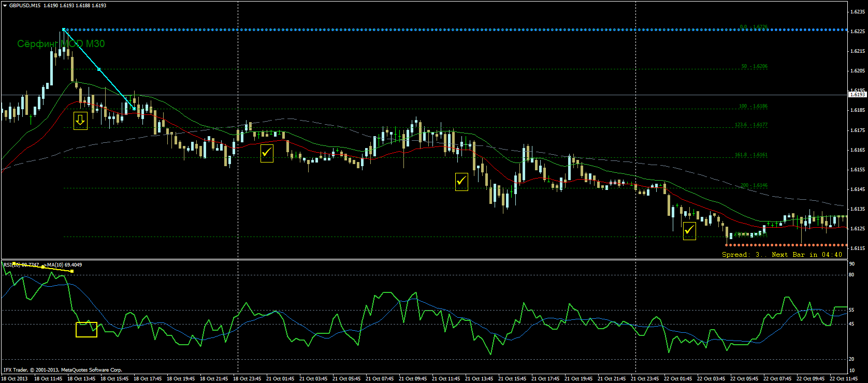Click the 'Spread: 3.. Next Bar in 04:40' label
The height and width of the screenshot is (383, 868).
coord(782,255)
